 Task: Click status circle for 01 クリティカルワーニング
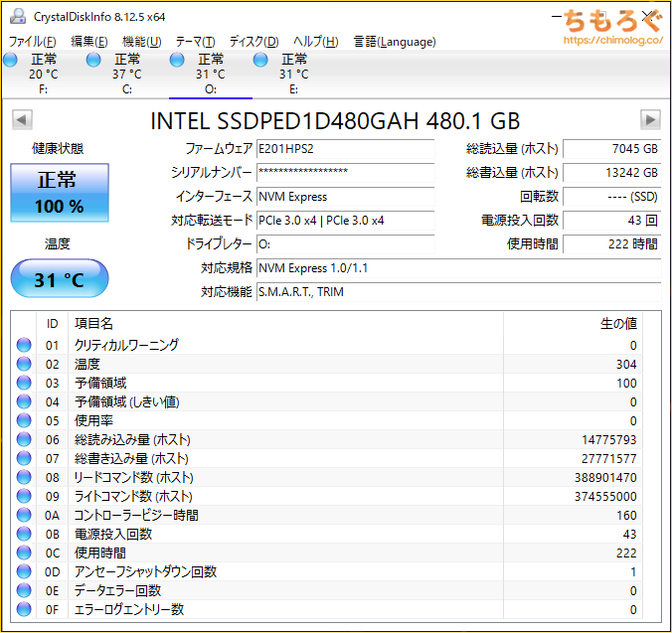coord(24,345)
